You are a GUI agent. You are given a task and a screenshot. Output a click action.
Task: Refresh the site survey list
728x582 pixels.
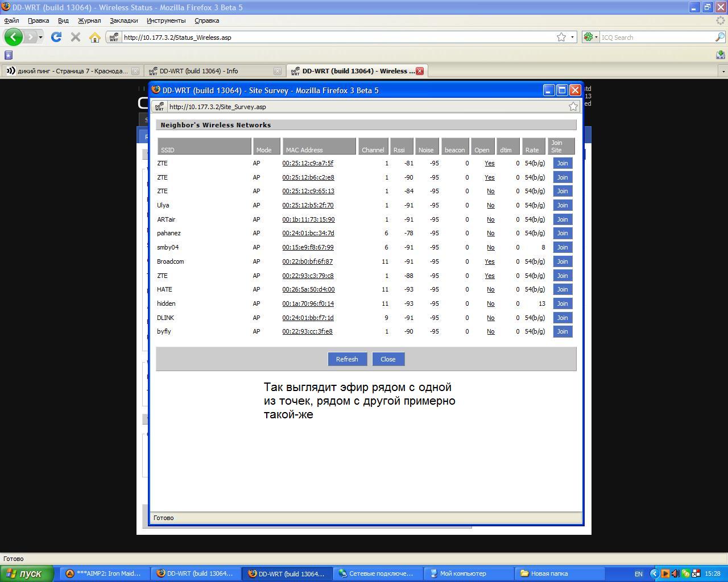tap(347, 359)
